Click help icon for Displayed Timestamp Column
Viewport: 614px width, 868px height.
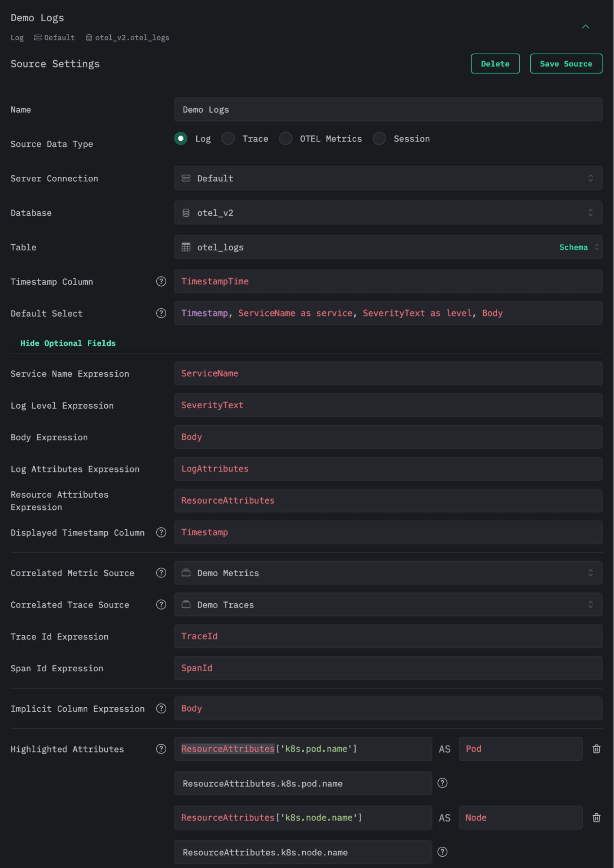[x=161, y=532]
